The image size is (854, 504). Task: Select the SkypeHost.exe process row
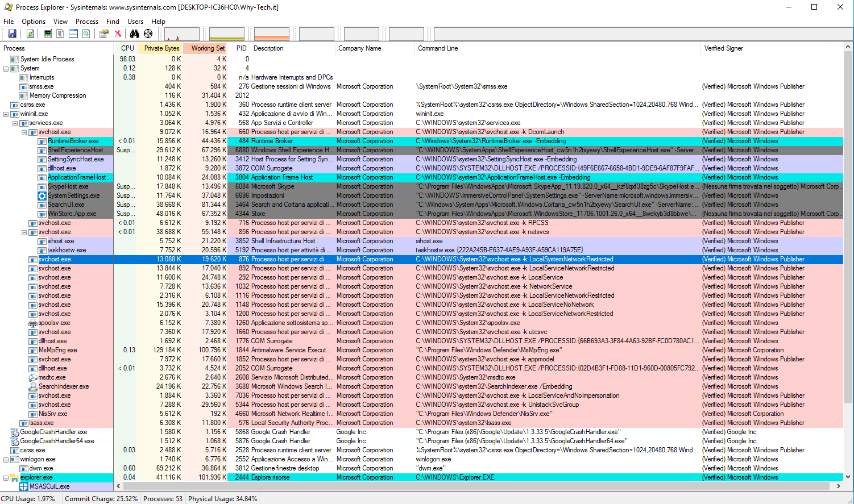pyautogui.click(x=422, y=186)
